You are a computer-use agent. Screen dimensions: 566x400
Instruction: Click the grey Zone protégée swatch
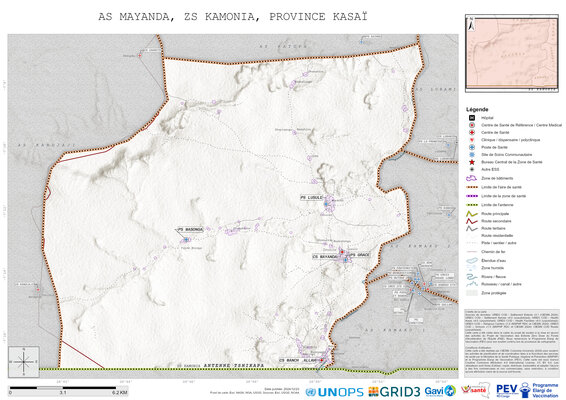[471, 293]
